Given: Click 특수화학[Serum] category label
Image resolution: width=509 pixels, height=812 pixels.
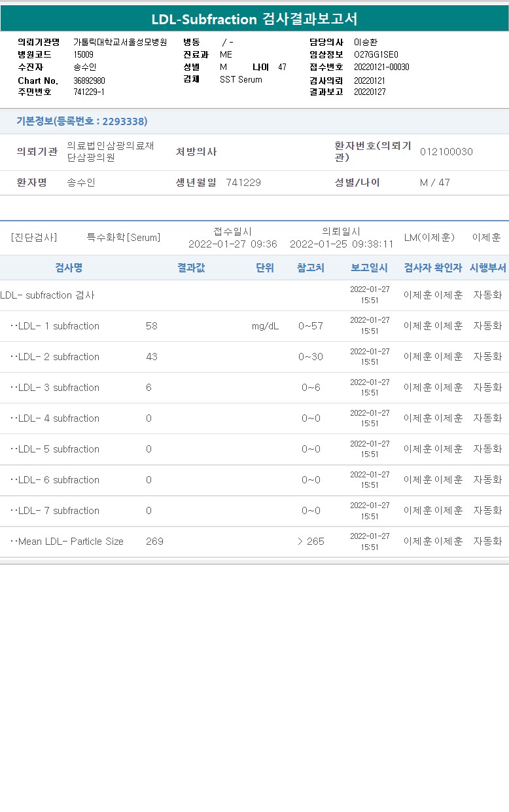Looking at the screenshot, I should (x=124, y=237).
